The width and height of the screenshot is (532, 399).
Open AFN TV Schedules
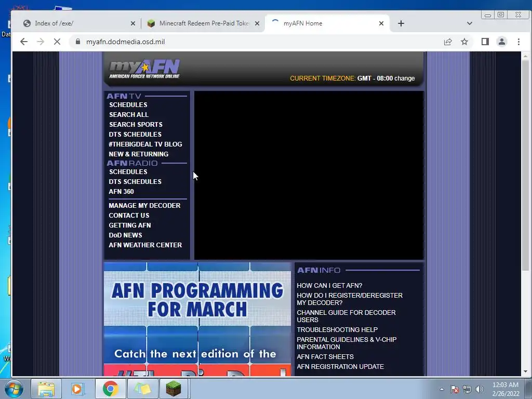click(128, 105)
